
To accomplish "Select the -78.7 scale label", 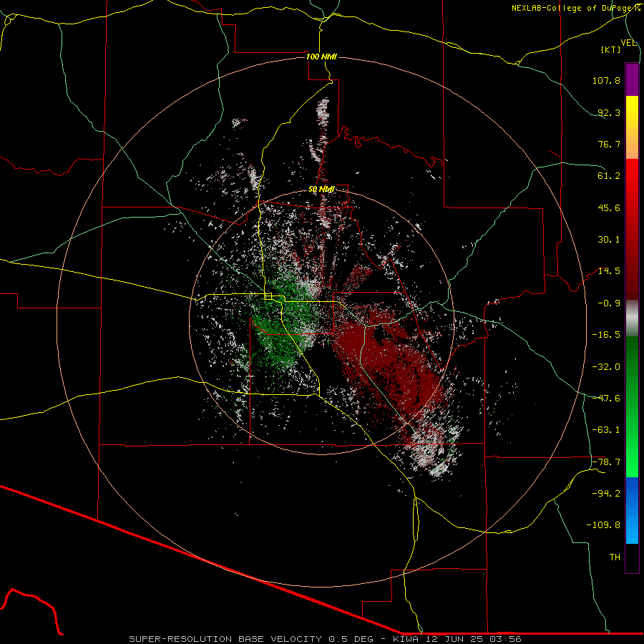I will [606, 462].
